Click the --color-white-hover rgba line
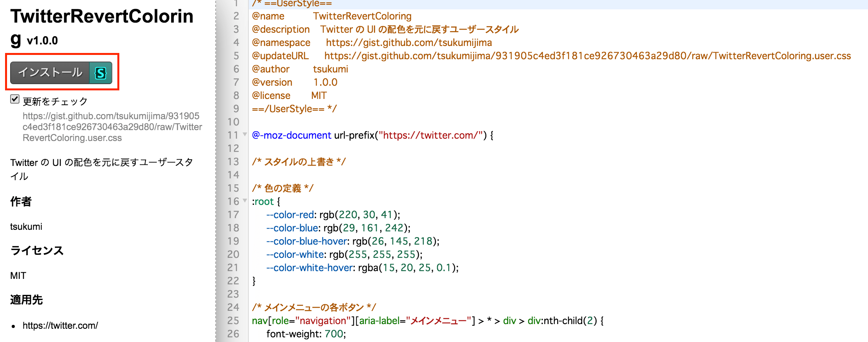 coord(363,268)
